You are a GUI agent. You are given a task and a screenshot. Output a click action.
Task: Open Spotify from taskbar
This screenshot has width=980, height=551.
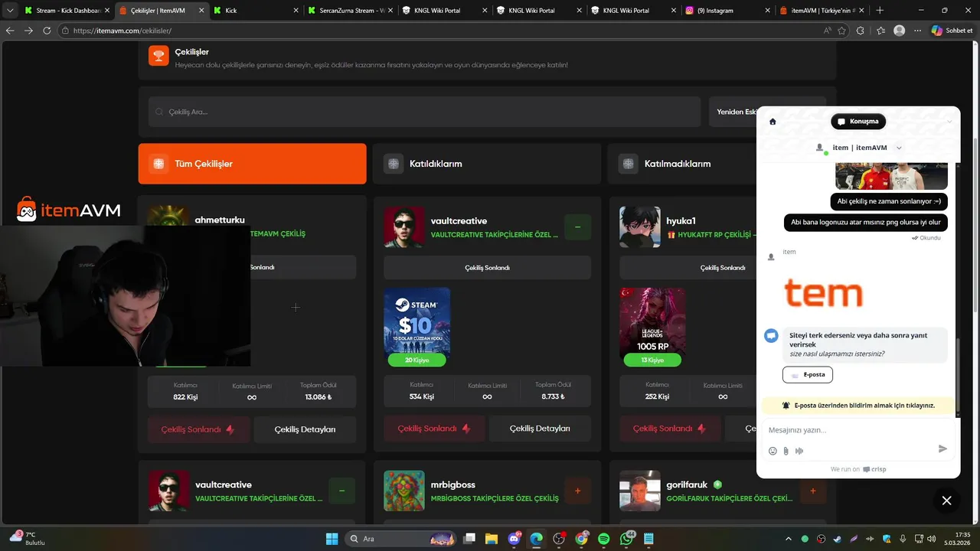pyautogui.click(x=604, y=539)
